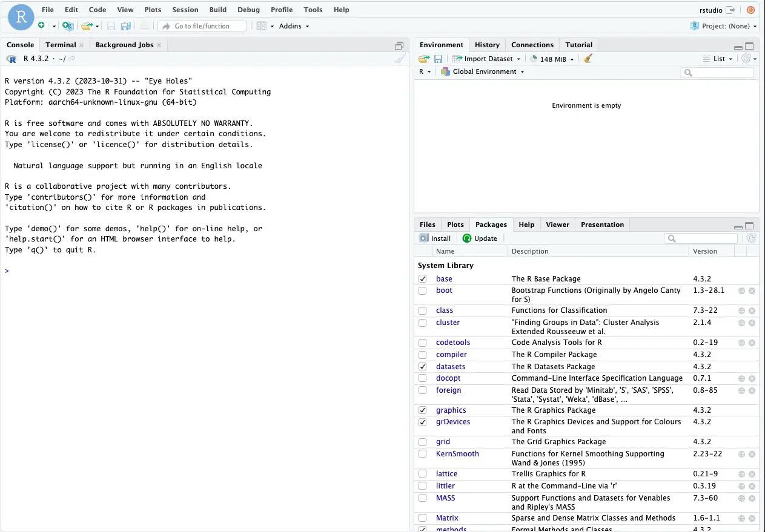This screenshot has height=532, width=765.
Task: Enable the boot package checkbox
Action: tap(423, 291)
